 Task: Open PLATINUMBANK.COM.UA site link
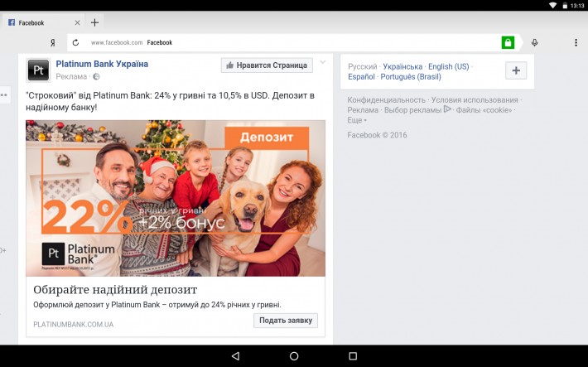74,324
